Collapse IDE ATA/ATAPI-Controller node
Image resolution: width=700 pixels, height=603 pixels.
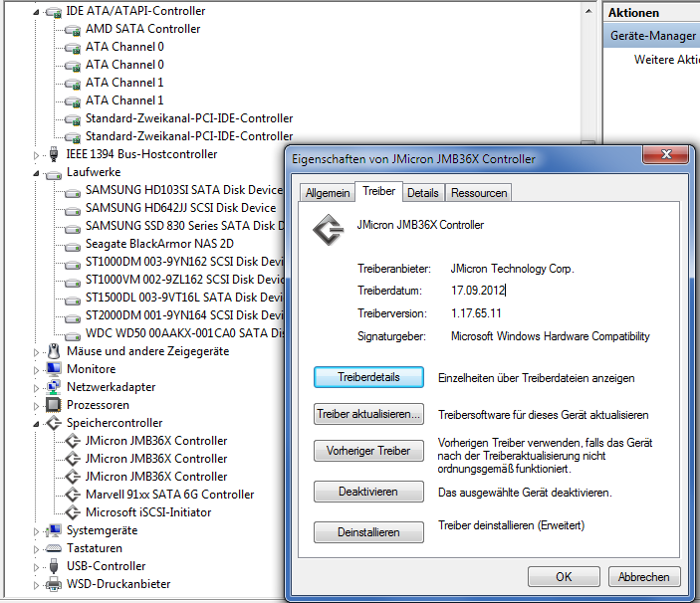click(x=36, y=12)
